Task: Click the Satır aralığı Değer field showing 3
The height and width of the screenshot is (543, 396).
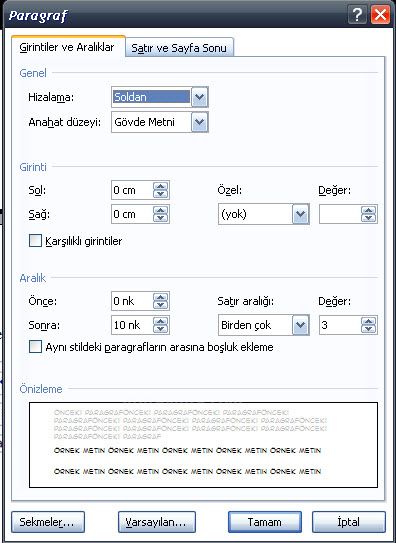Action: (x=340, y=325)
